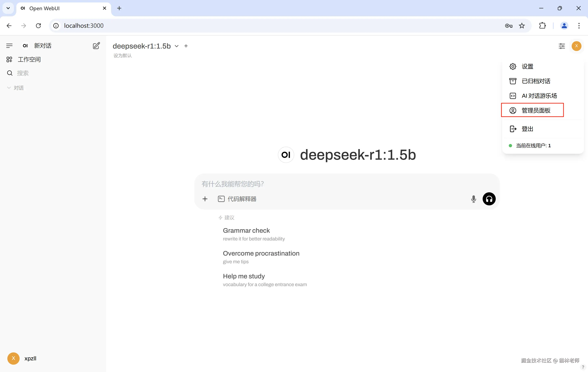Collapse the sidebar with hamburger icon

pyautogui.click(x=9, y=46)
